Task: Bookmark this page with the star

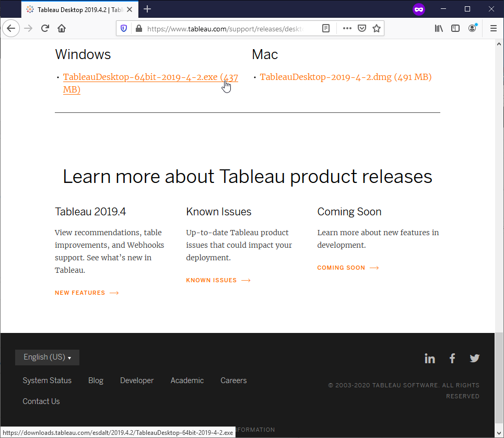Action: [x=377, y=29]
